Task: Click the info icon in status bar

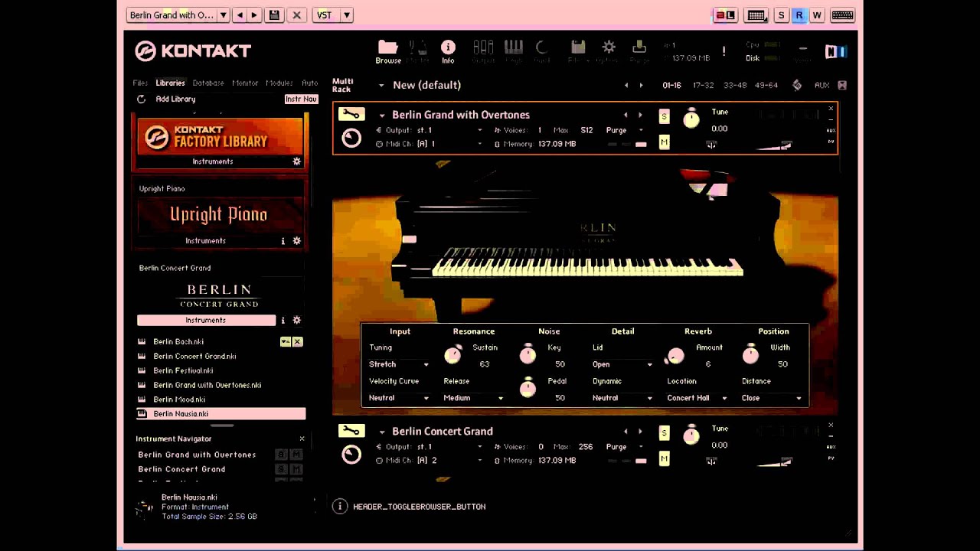Action: pos(340,507)
